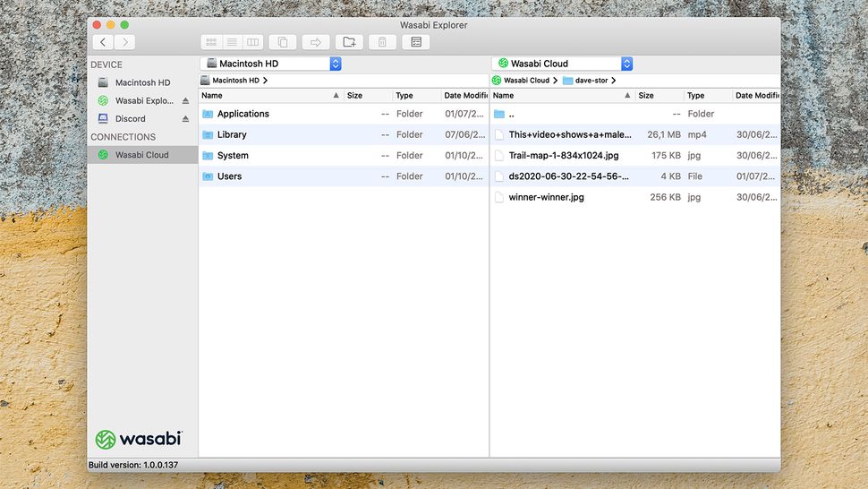Create a new folder from the toolbar

pos(349,42)
